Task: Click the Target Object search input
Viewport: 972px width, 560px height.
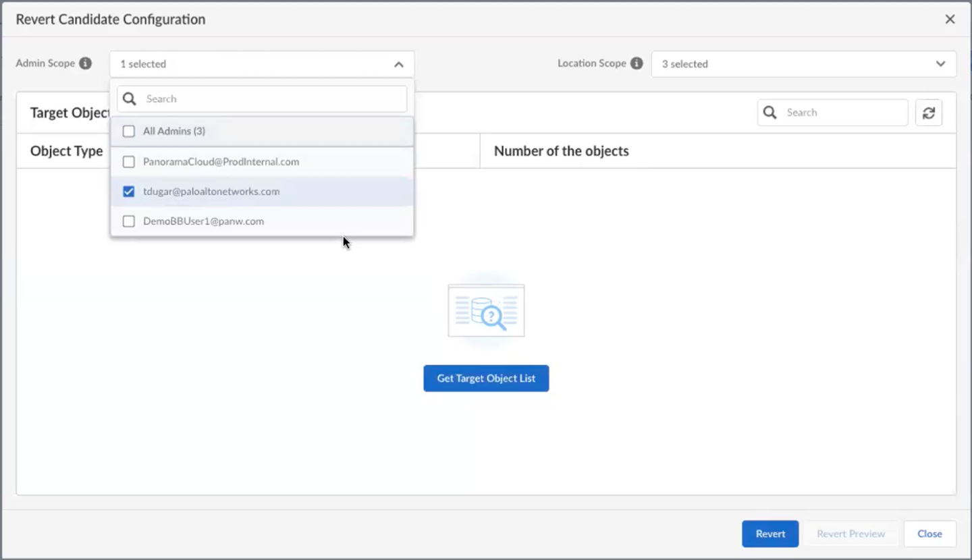Action: click(844, 113)
